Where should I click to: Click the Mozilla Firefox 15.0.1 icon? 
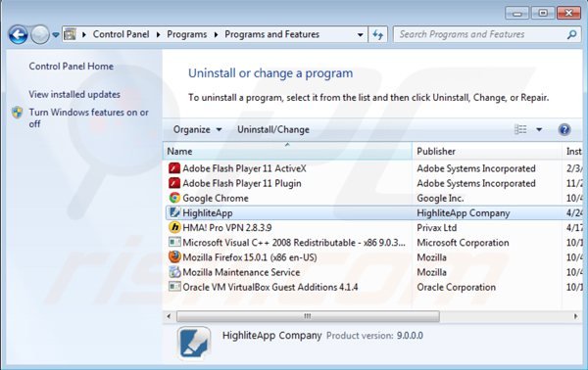[x=174, y=257]
